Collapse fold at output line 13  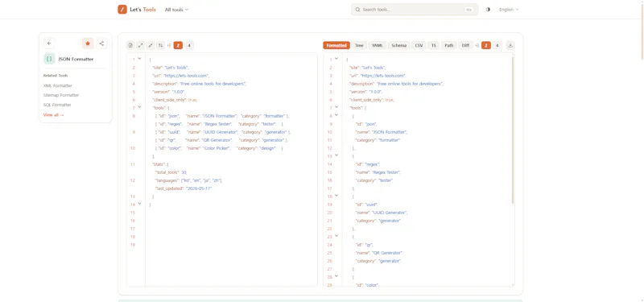click(336, 155)
